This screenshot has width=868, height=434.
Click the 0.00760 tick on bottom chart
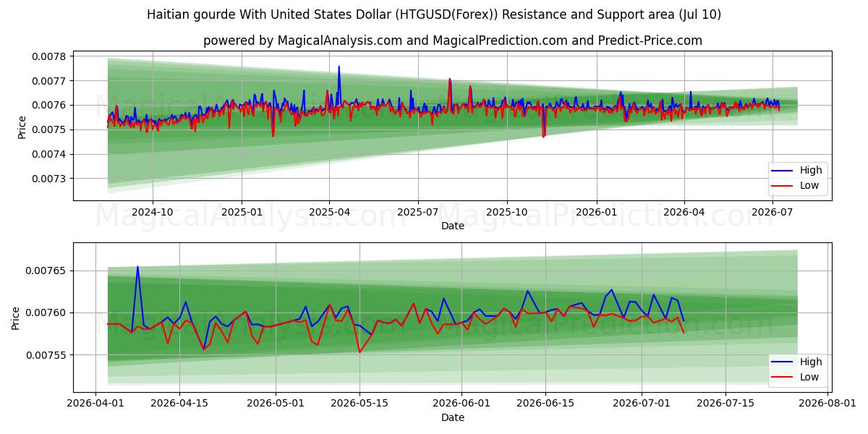[46, 313]
